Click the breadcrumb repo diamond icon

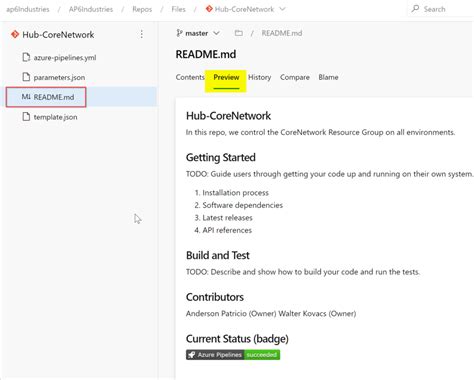(x=209, y=9)
